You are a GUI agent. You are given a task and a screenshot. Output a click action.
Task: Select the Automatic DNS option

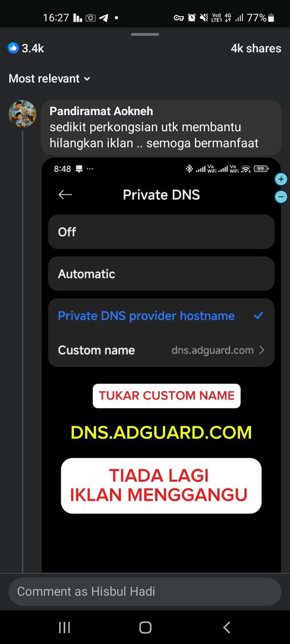[x=161, y=274]
